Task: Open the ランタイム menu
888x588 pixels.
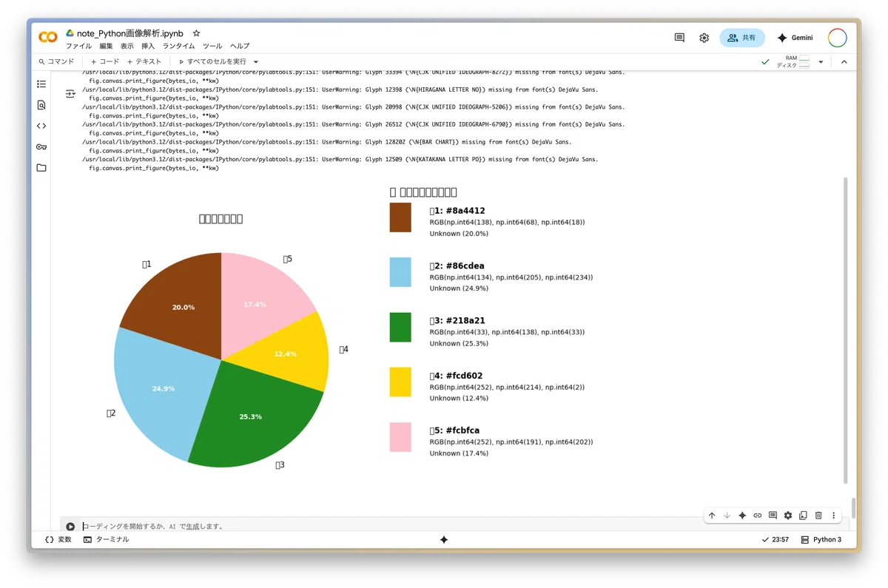Action: pyautogui.click(x=179, y=46)
